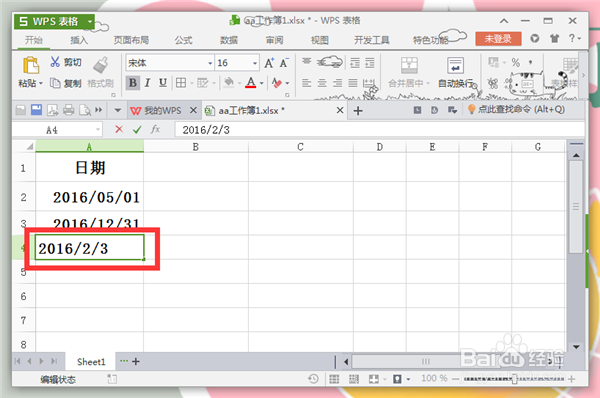The image size is (600, 398).
Task: Justify text alignment icon
Action: 353,83
